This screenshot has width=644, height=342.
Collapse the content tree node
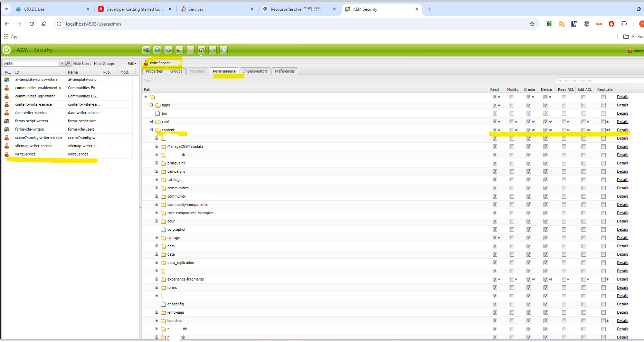[151, 130]
